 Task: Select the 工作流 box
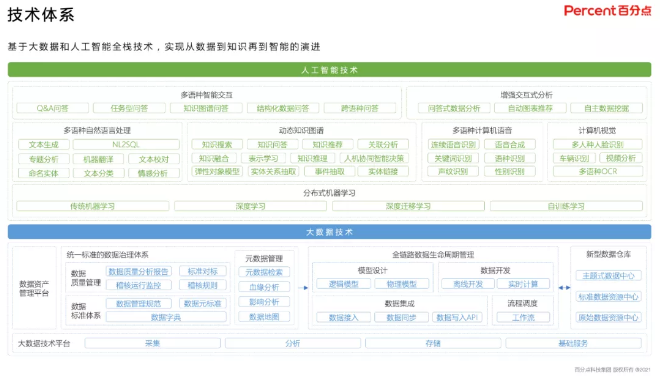coord(523,317)
